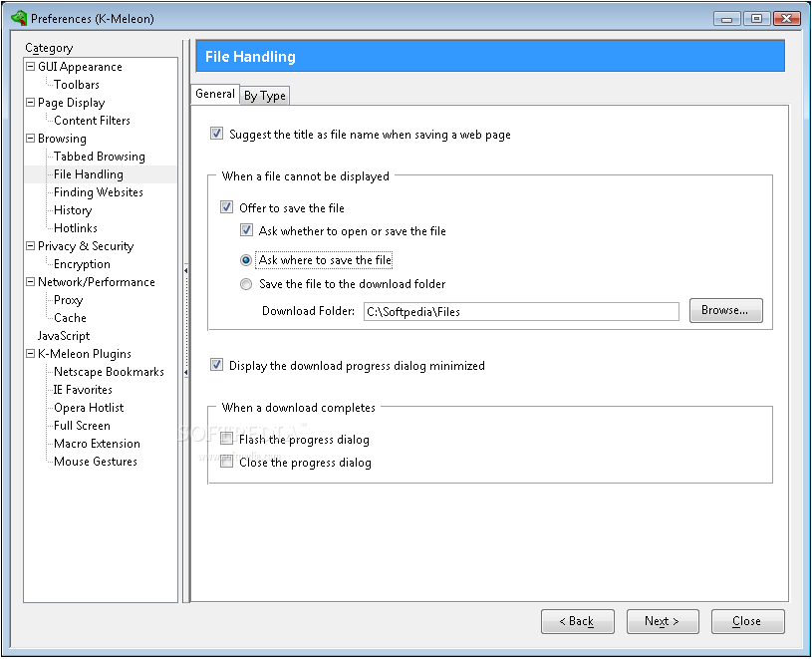
Task: Open Hotlinks preferences
Action: (x=75, y=228)
